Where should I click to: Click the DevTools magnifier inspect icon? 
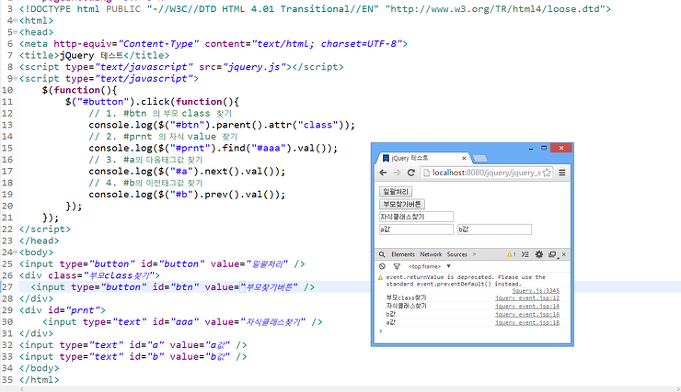[x=382, y=254]
